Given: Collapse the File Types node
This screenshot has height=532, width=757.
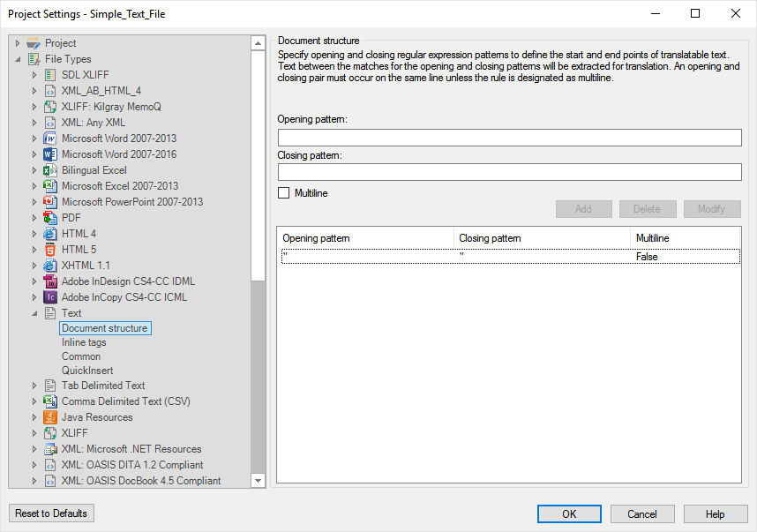Looking at the screenshot, I should click(18, 59).
